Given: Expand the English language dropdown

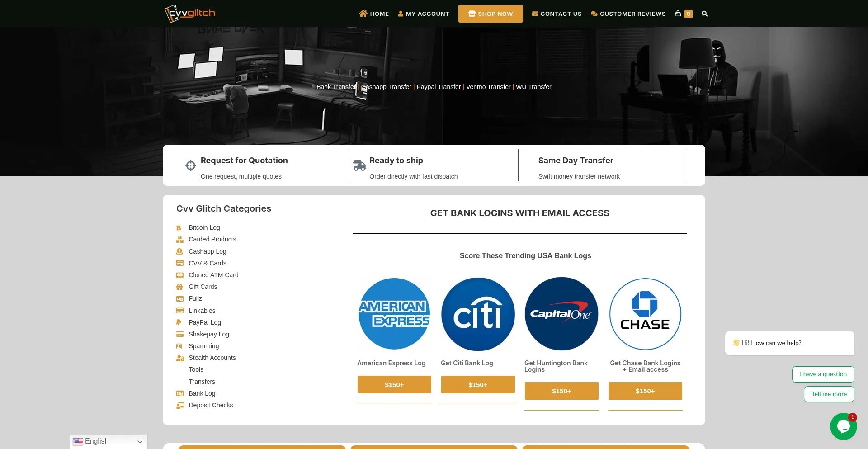Looking at the screenshot, I should [108, 441].
